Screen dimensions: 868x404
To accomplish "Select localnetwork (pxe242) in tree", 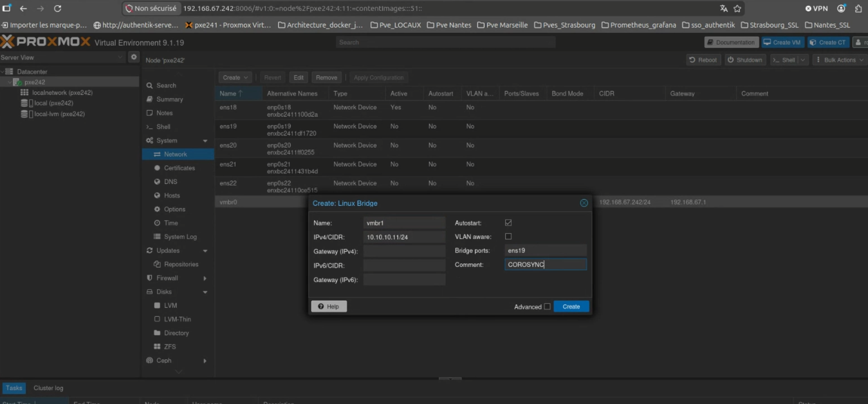I will pyautogui.click(x=62, y=92).
